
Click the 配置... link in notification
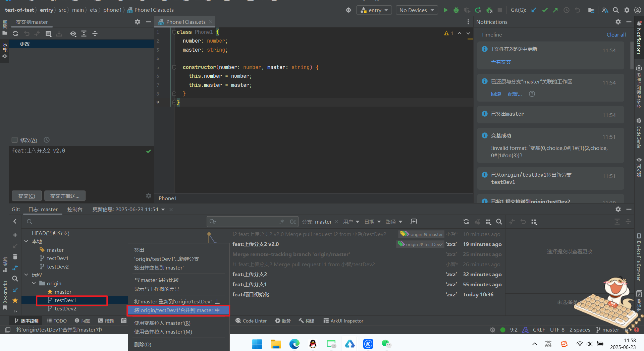point(515,94)
